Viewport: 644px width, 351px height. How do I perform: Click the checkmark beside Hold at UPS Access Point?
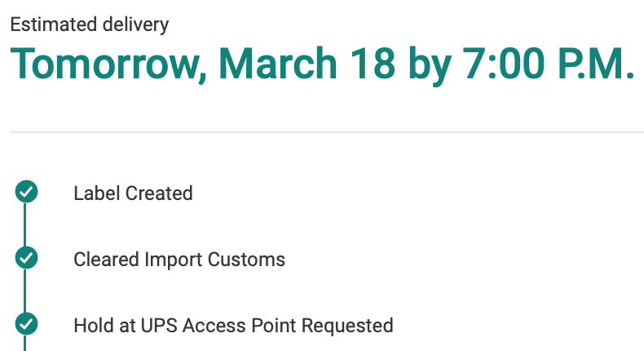[26, 325]
